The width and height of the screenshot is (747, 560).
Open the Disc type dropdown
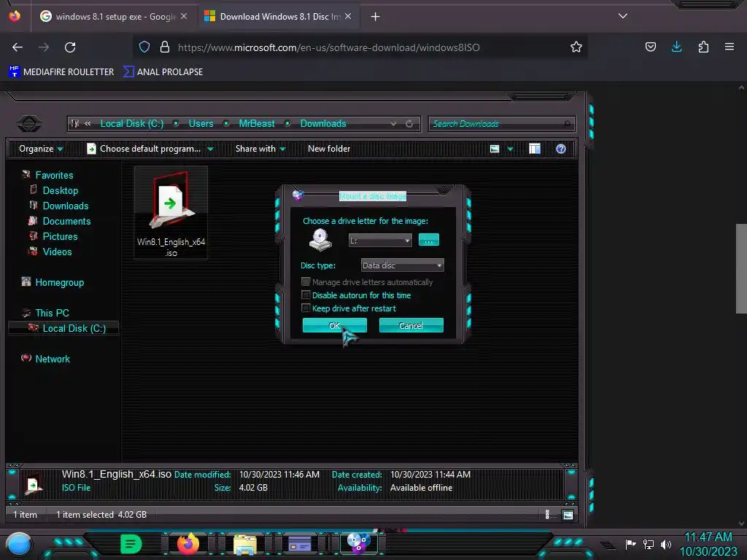[x=402, y=265]
